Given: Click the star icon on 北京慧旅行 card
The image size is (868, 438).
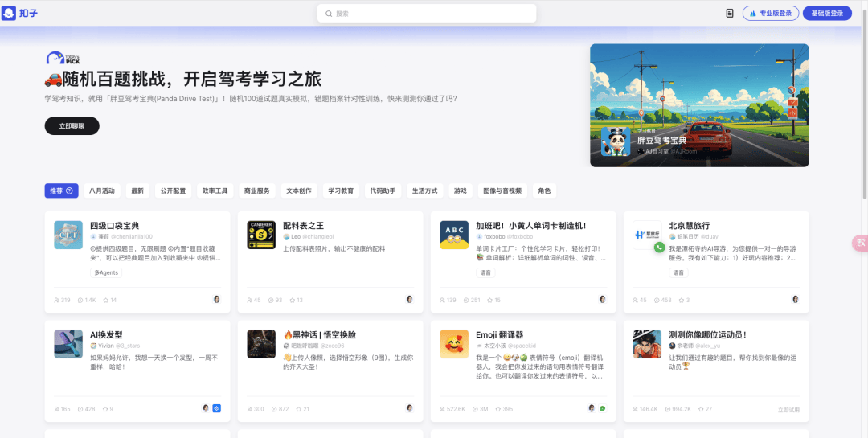Looking at the screenshot, I should click(x=681, y=300).
